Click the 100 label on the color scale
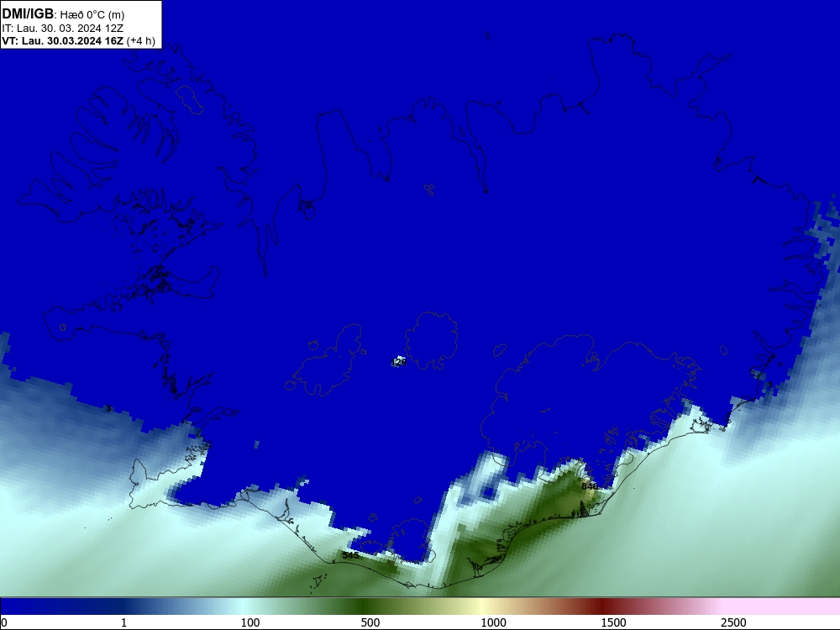840x630 pixels. [250, 622]
